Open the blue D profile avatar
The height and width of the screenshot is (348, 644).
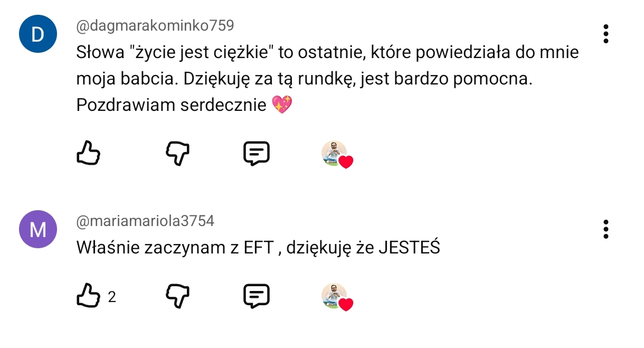click(37, 34)
